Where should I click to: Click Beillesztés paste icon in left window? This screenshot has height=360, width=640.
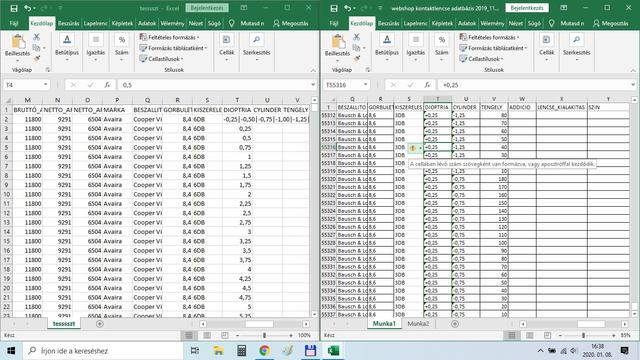(18, 42)
